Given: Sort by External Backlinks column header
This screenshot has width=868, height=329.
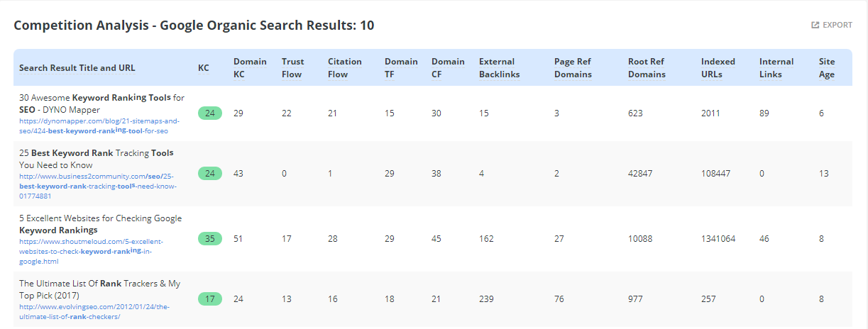Looking at the screenshot, I should (499, 68).
